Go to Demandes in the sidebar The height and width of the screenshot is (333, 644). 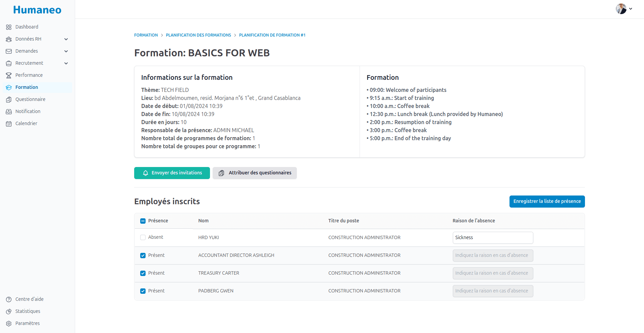[27, 51]
